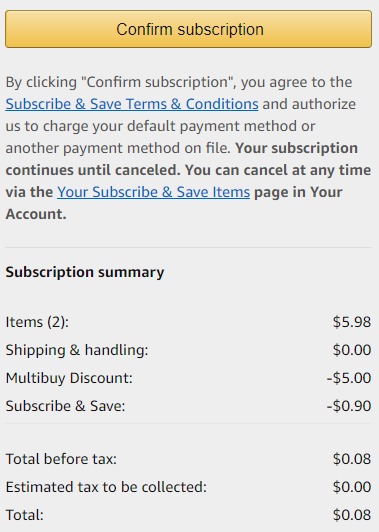379x532 pixels.
Task: Click the shipping & handling $0.00 amount
Action: pyautogui.click(x=352, y=350)
